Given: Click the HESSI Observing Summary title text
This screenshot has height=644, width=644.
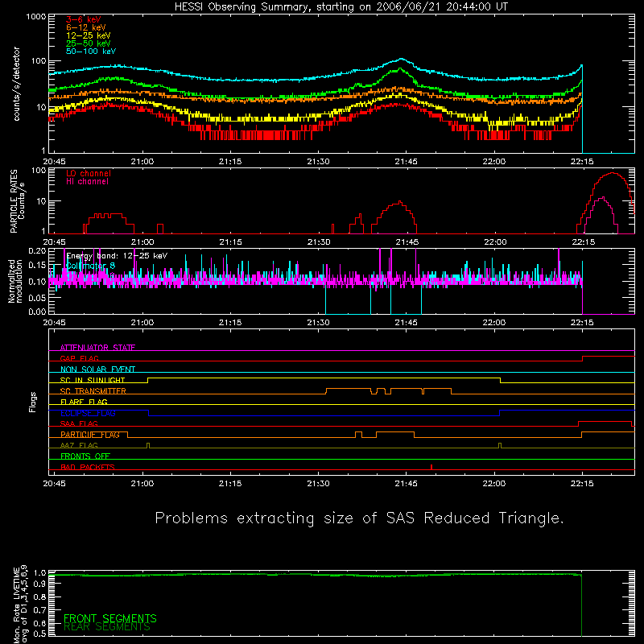Looking at the screenshot, I should [x=341, y=7].
